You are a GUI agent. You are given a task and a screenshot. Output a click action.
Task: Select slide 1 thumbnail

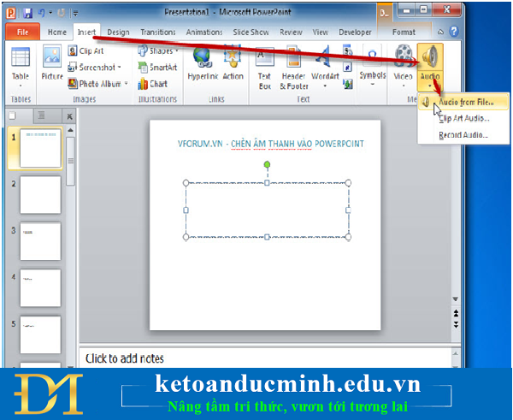40,148
